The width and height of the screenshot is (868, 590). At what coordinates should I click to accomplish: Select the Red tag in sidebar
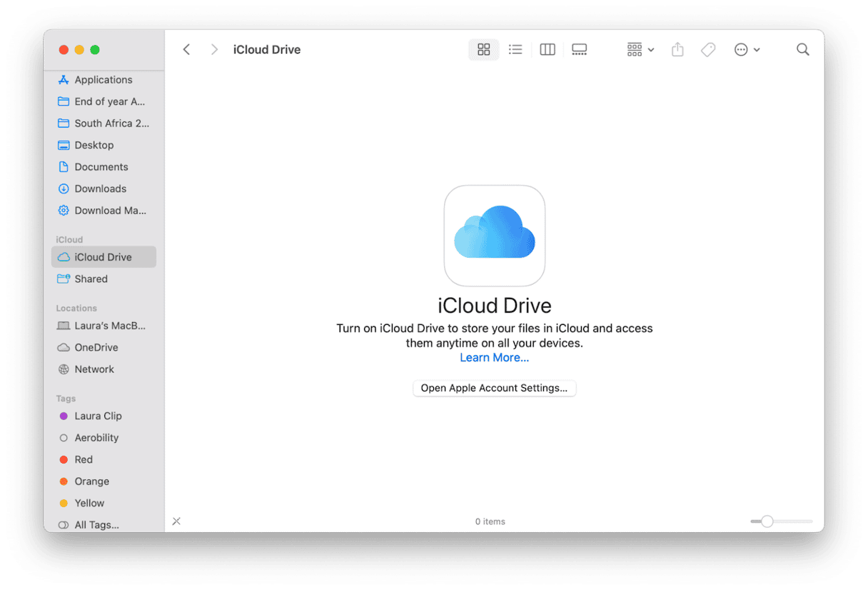(x=84, y=459)
